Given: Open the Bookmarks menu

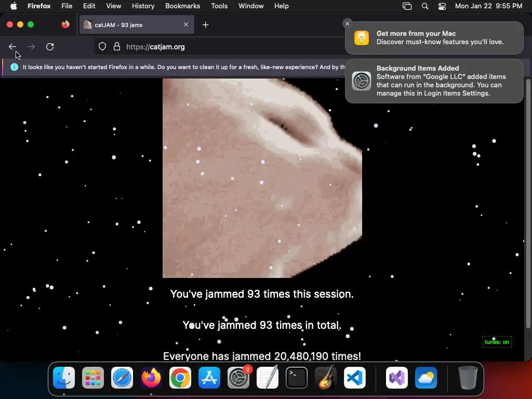Looking at the screenshot, I should click(x=182, y=6).
